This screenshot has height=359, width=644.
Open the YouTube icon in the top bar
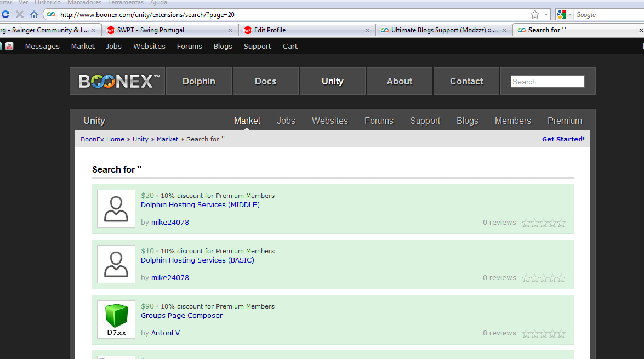click(9, 47)
